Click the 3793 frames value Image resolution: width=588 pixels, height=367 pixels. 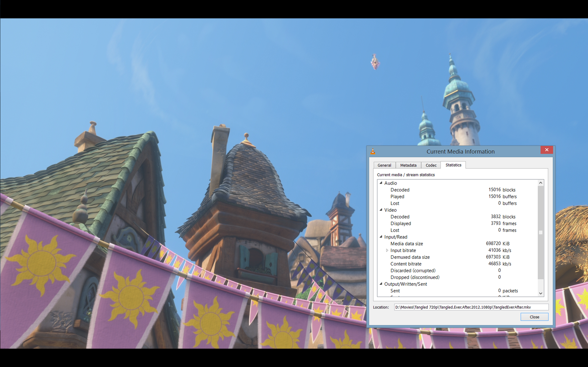click(x=503, y=223)
